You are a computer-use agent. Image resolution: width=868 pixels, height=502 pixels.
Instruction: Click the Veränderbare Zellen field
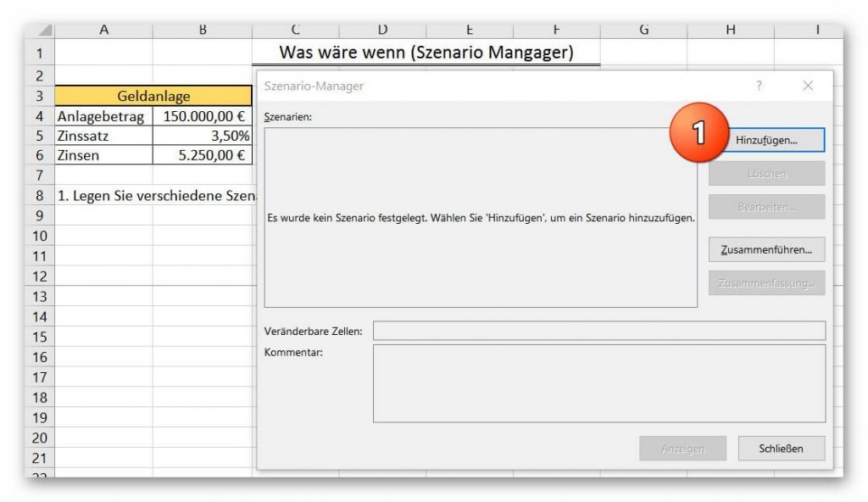click(x=599, y=331)
